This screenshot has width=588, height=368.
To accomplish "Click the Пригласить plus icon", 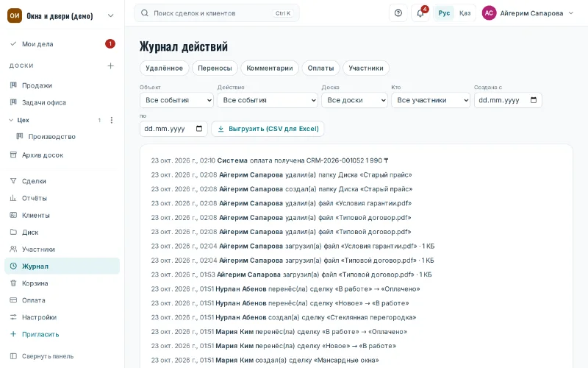I will click(x=13, y=334).
